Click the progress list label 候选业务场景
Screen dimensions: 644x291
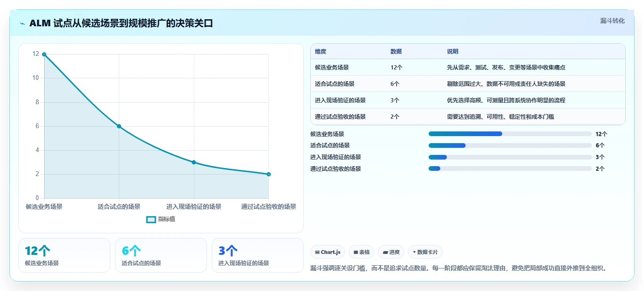click(327, 134)
